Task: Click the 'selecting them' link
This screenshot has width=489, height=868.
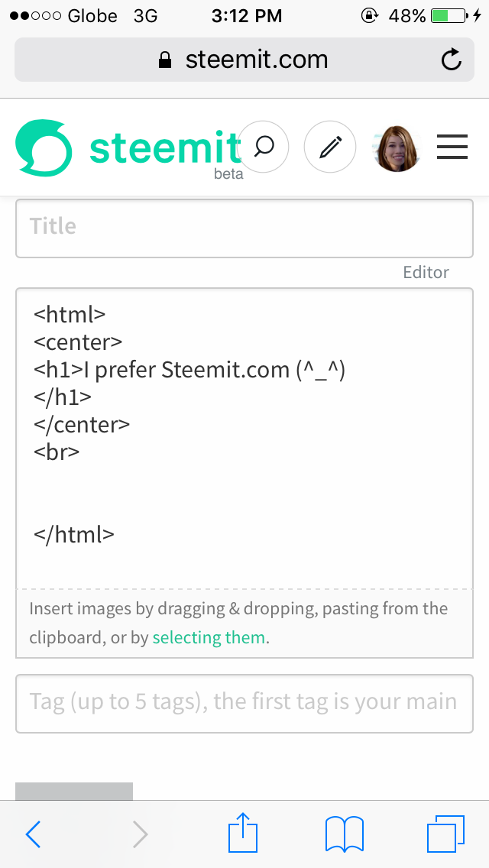Action: [x=209, y=638]
